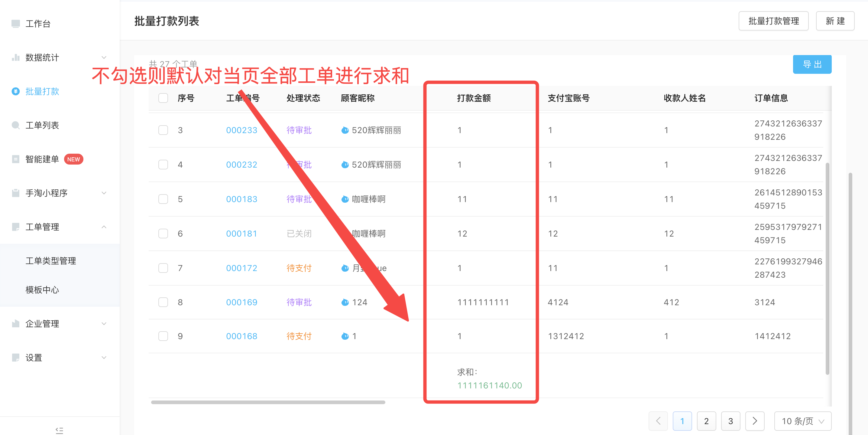Screen dimensions: 868x435
Task: Click the Wangwang icon in row 9
Action: pos(345,336)
